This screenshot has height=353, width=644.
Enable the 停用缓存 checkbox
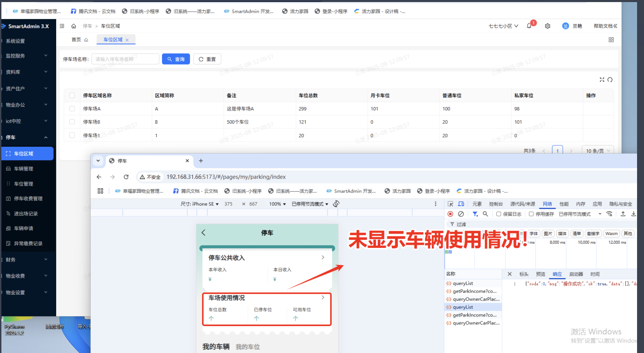pos(531,214)
